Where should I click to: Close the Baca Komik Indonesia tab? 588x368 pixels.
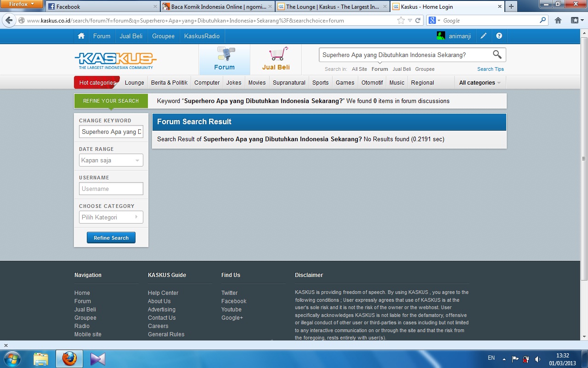[x=270, y=6]
